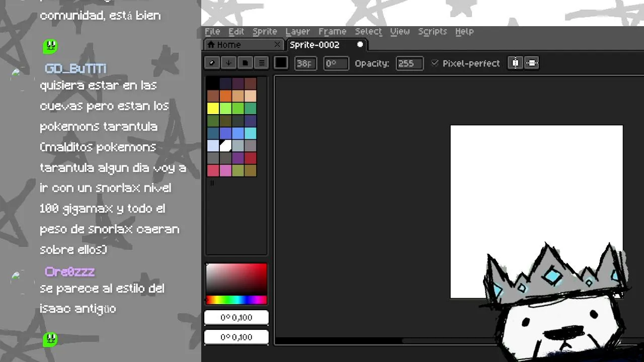Pick the black palette swatch

point(213,83)
